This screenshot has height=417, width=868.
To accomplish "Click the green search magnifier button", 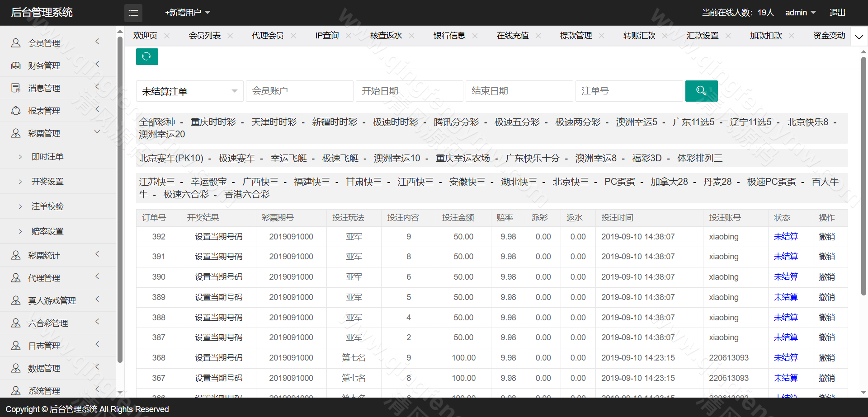I will 701,91.
